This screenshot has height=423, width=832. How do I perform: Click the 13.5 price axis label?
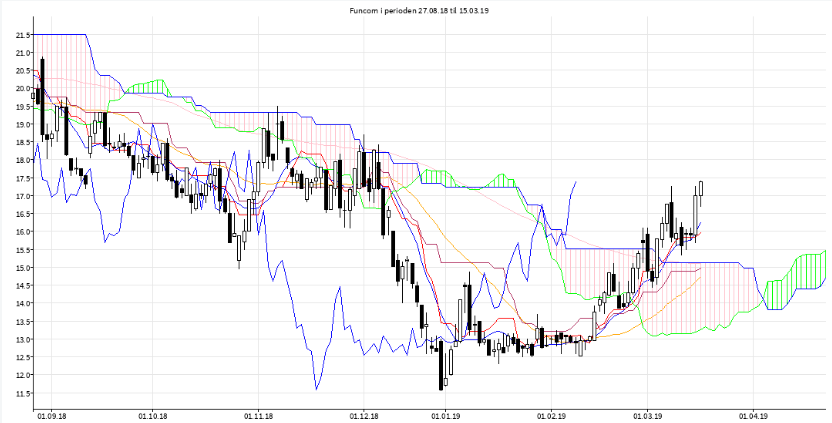(22, 322)
